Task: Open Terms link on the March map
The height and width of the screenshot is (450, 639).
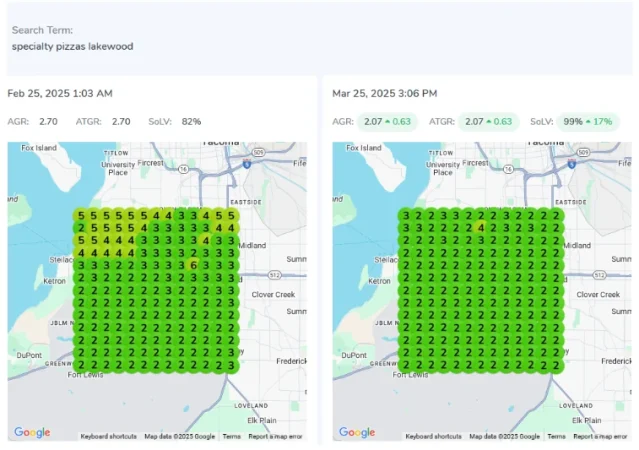Action: click(556, 436)
